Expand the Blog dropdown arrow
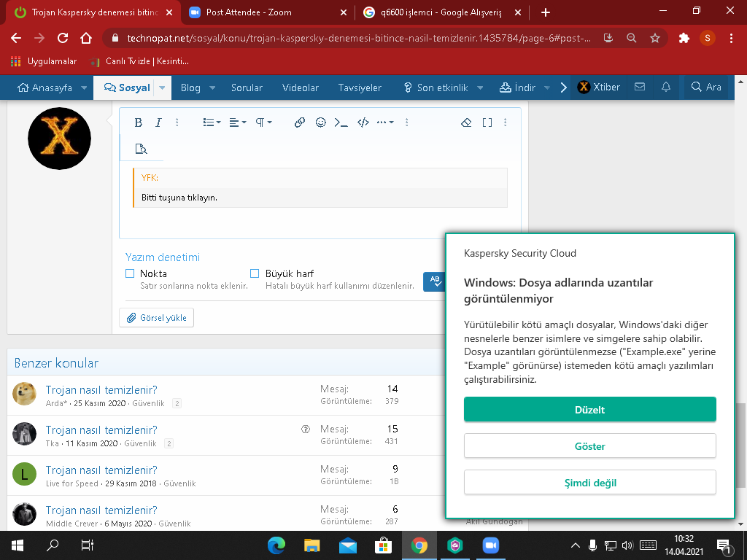Image resolution: width=747 pixels, height=560 pixels. (212, 87)
